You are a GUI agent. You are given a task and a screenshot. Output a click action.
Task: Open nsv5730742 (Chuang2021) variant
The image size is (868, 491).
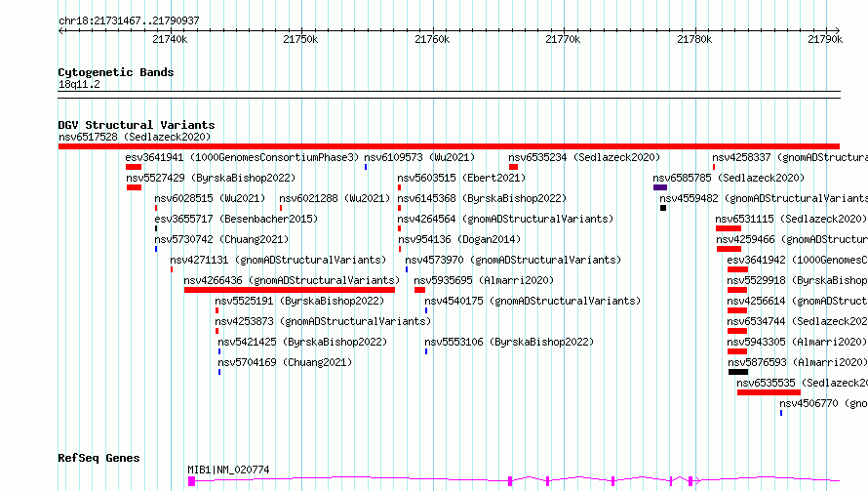(x=221, y=239)
